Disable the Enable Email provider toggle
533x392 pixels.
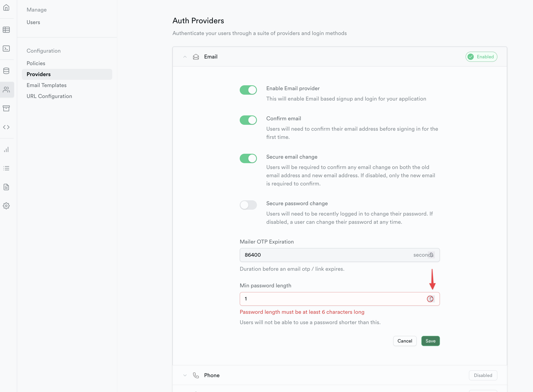click(x=248, y=90)
